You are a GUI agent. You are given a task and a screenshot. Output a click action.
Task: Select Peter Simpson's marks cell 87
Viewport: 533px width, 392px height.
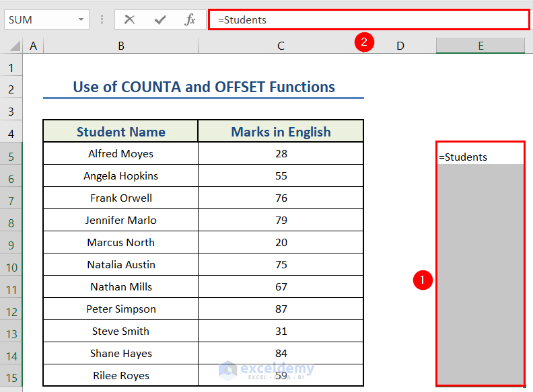click(x=281, y=309)
